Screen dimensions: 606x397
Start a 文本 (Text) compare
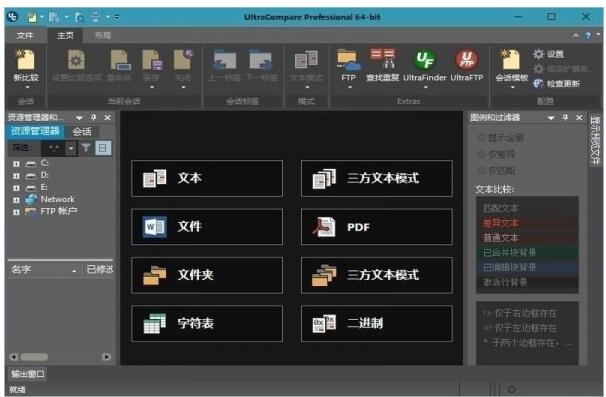[207, 178]
